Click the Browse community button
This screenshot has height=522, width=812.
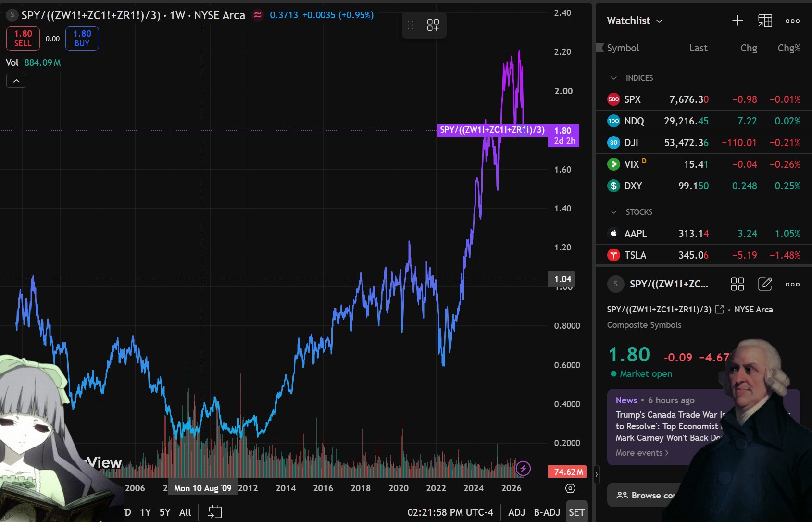[x=647, y=495]
